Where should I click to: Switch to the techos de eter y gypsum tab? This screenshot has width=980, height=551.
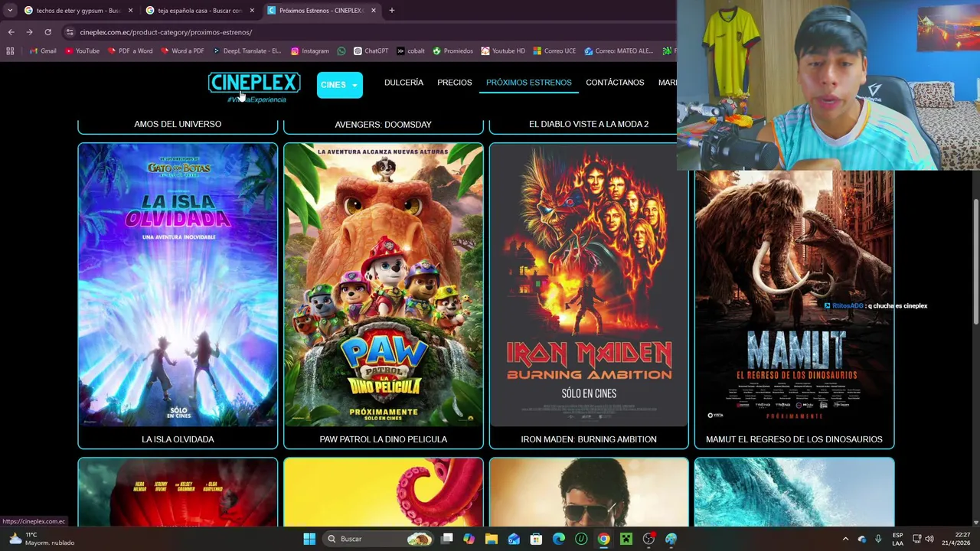click(78, 11)
